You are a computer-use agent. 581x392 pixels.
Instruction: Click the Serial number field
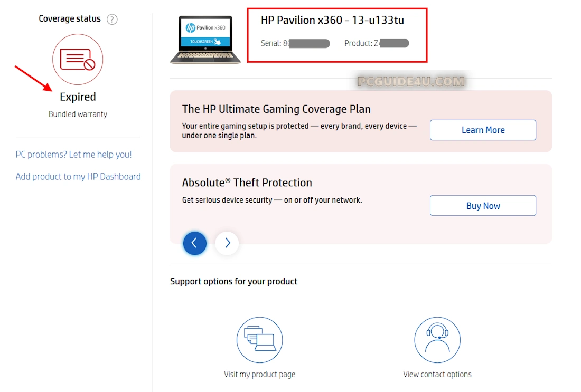[295, 43]
